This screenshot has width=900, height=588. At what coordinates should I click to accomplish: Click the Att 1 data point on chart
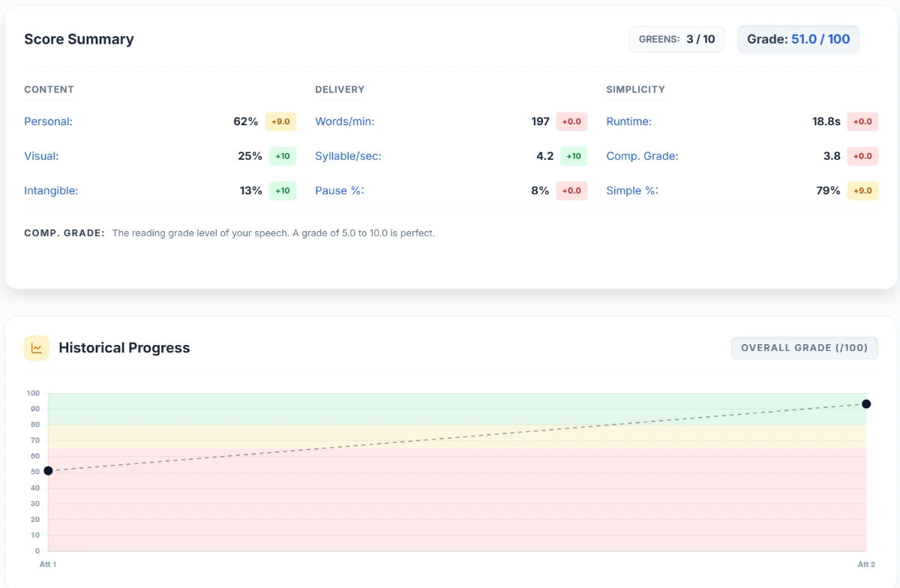48,471
